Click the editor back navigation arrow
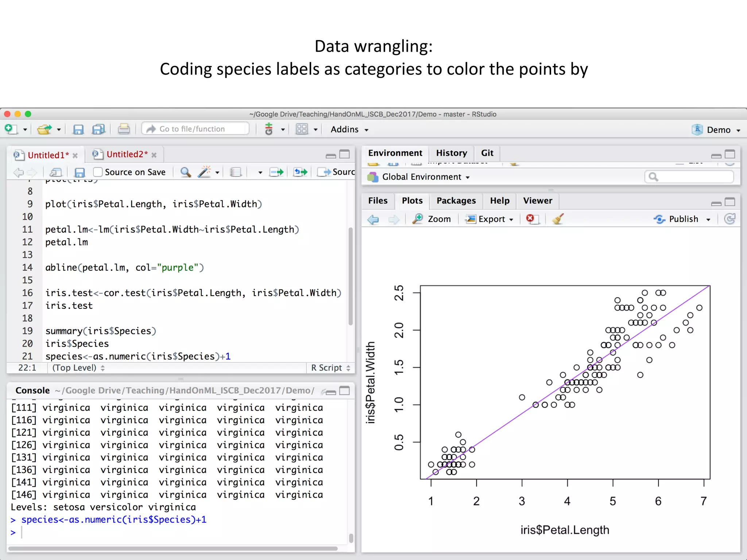The height and width of the screenshot is (560, 747). point(18,172)
